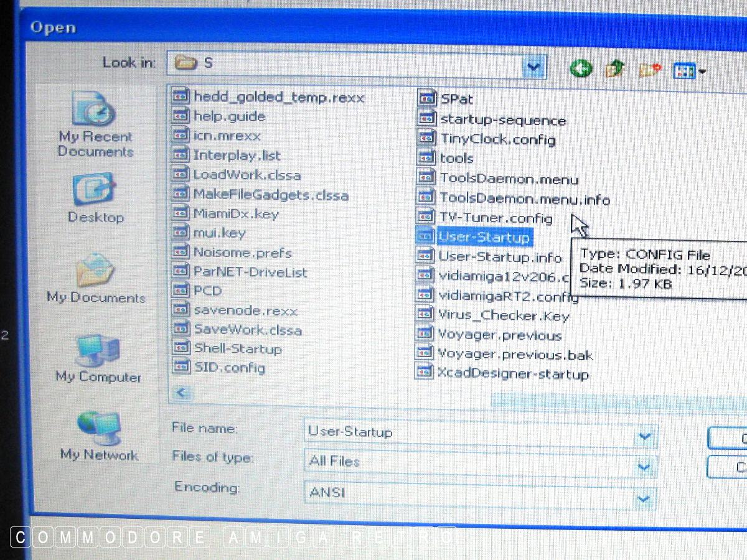This screenshot has width=747, height=560.
Task: Go up one folder level
Action: point(614,69)
